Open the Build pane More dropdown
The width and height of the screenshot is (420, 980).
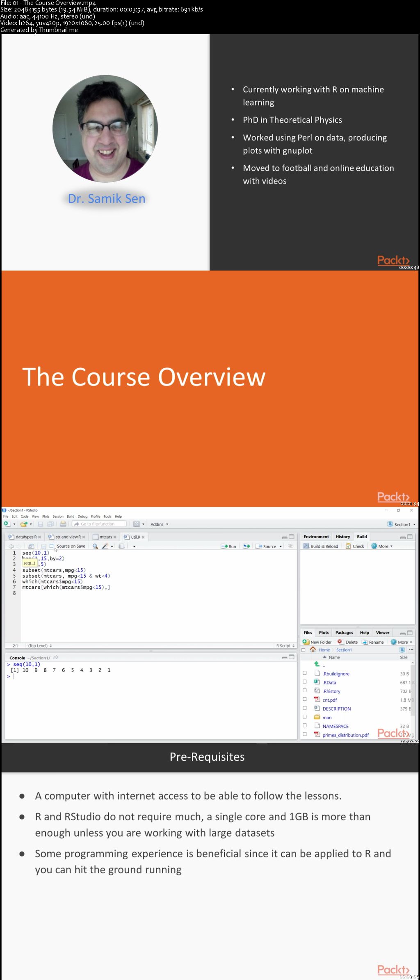pyautogui.click(x=382, y=546)
